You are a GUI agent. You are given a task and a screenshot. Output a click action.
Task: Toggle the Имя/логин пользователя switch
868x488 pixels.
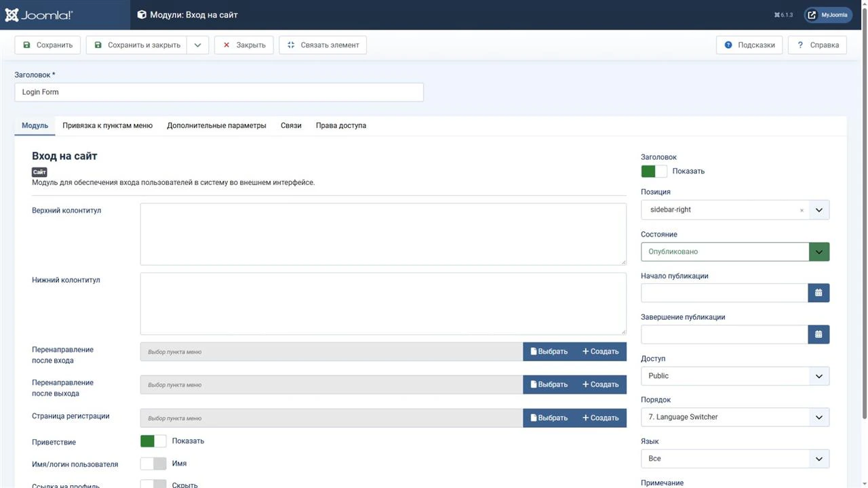tap(153, 464)
